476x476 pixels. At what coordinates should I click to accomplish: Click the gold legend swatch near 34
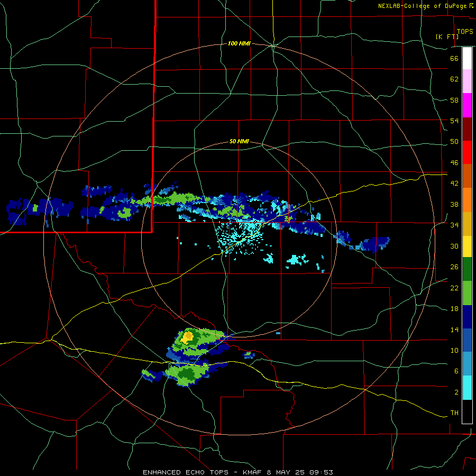(467, 224)
